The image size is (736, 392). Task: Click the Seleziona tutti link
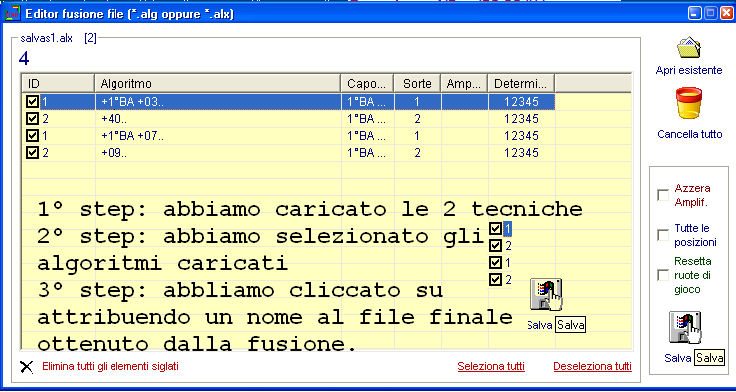[491, 366]
